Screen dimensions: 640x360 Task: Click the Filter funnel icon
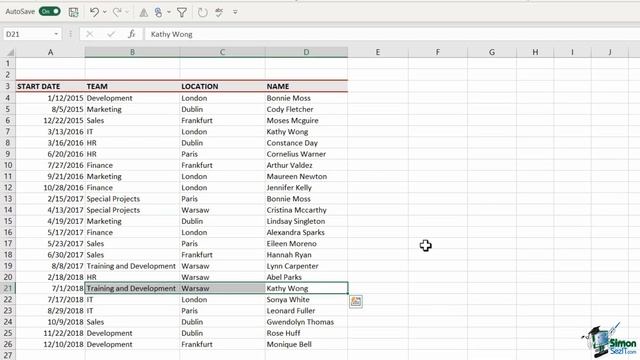tap(182, 13)
